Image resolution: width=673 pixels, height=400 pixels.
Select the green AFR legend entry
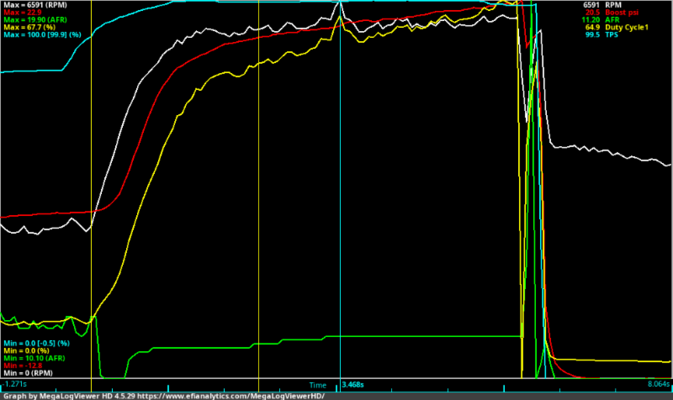coord(612,20)
